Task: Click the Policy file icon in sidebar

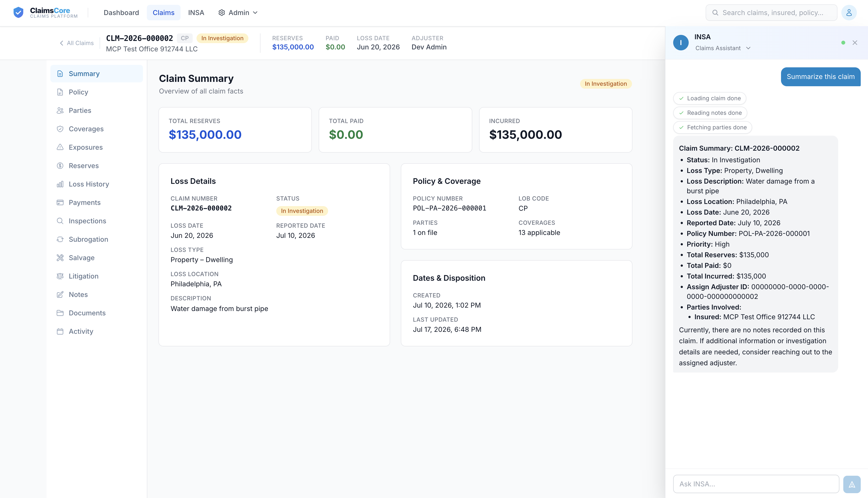Action: [60, 92]
